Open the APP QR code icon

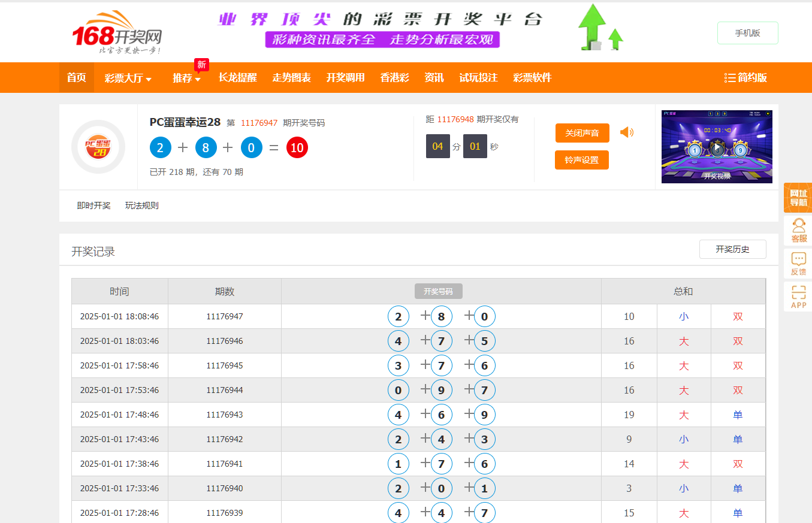tap(798, 297)
